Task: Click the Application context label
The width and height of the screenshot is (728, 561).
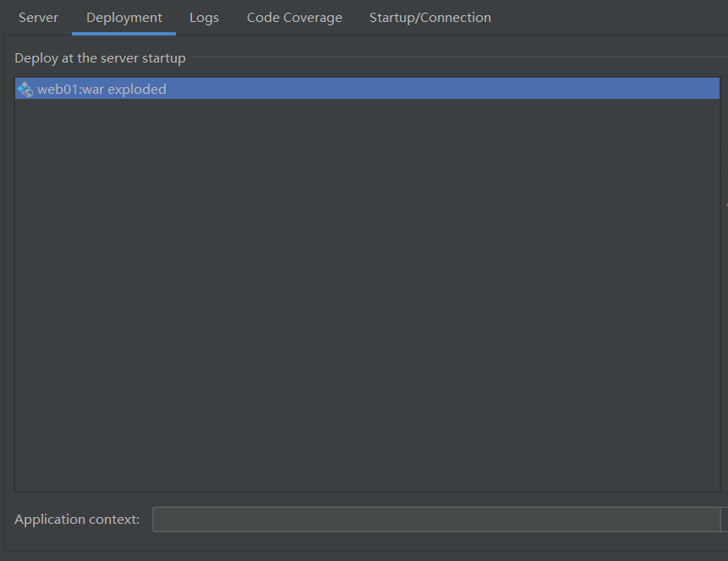Action: pos(77,520)
